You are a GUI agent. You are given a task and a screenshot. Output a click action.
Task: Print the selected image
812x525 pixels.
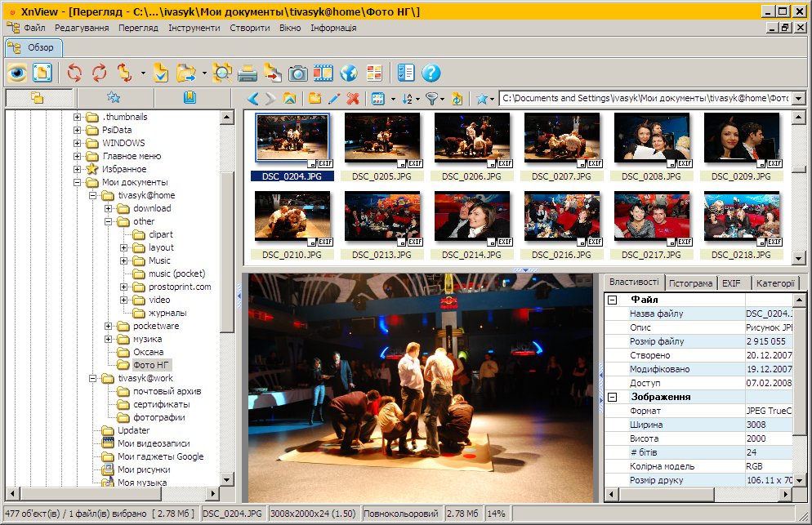click(x=248, y=73)
